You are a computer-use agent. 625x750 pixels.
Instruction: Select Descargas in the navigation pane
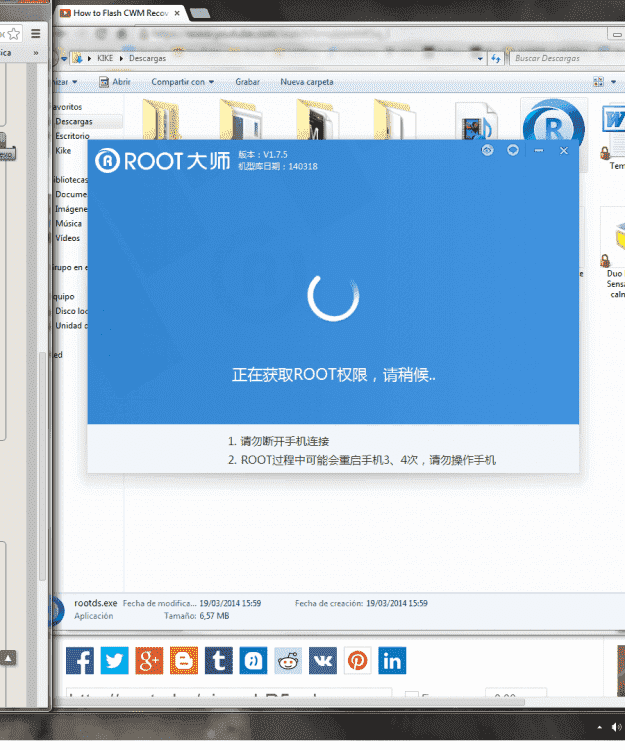(74, 121)
